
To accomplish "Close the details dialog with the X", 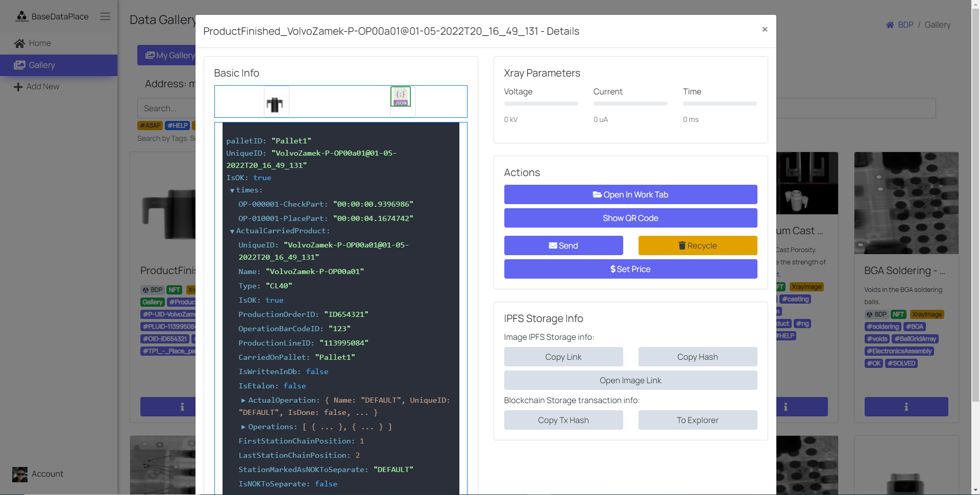I will click(x=765, y=30).
